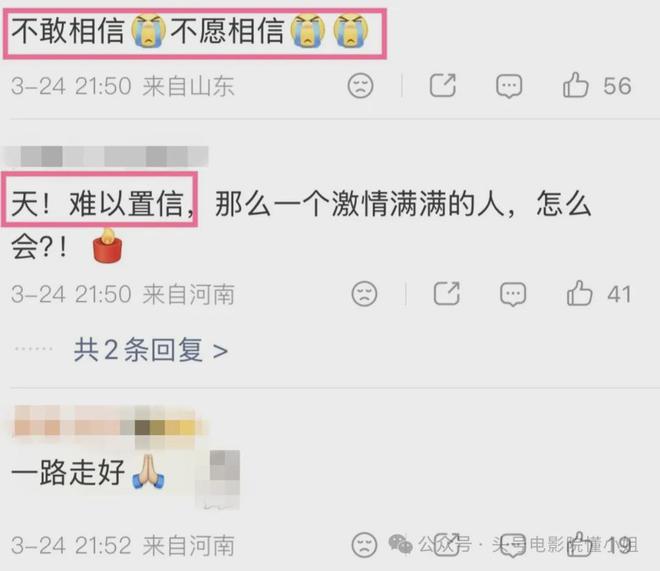This screenshot has width=660, height=571.
Task: Select the 不敢相信 不愿相信 comment text
Action: [x=189, y=30]
